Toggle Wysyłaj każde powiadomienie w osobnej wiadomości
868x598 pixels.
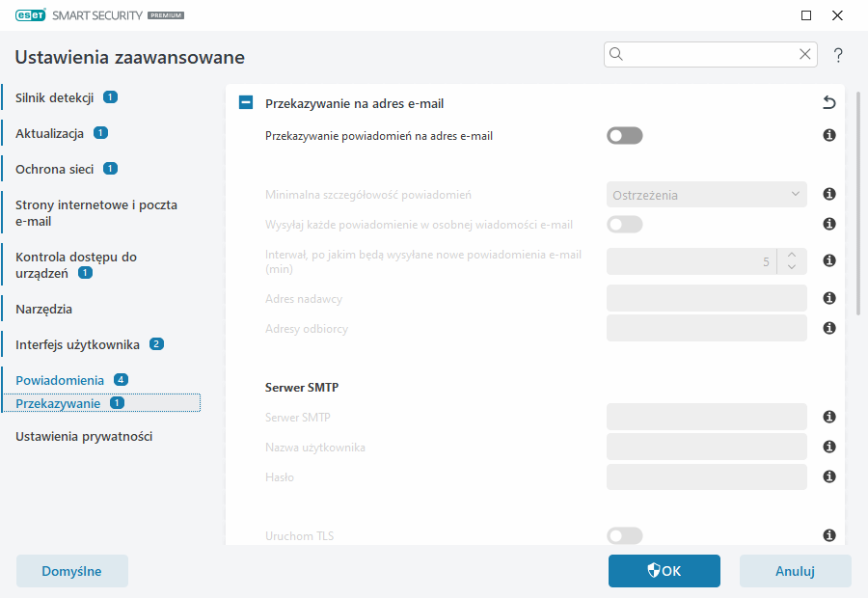(x=624, y=225)
